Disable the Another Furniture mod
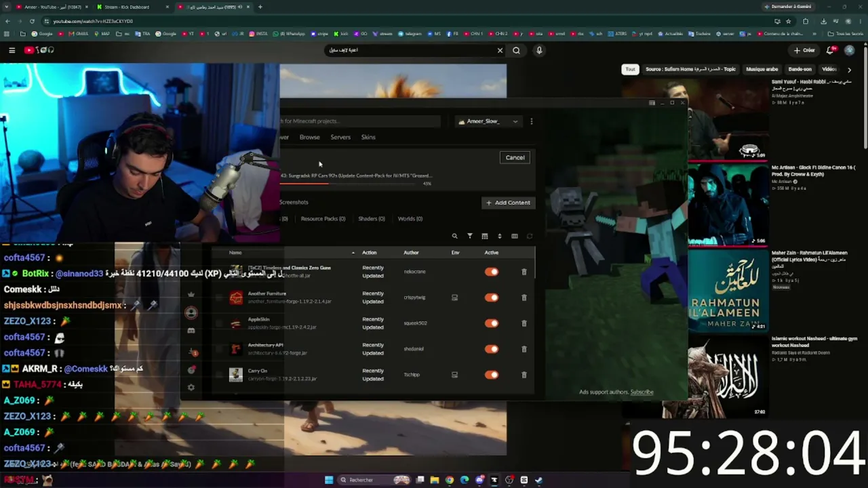This screenshot has height=488, width=868. (x=492, y=298)
